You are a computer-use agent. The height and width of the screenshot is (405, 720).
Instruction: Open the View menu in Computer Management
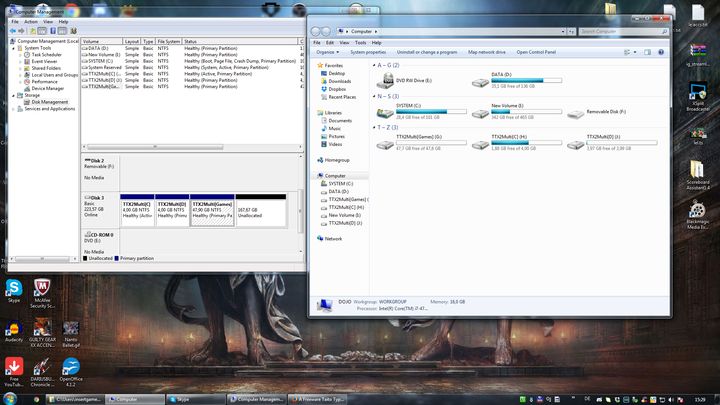coord(48,22)
